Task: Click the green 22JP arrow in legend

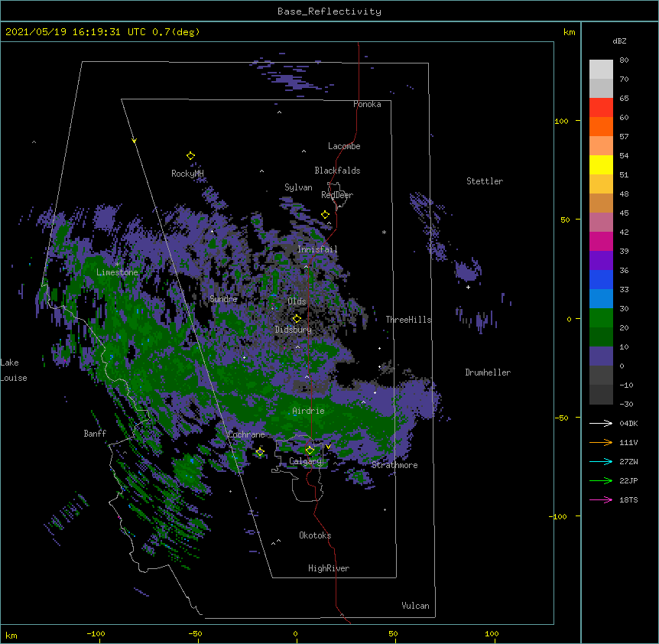Action: pyautogui.click(x=601, y=480)
